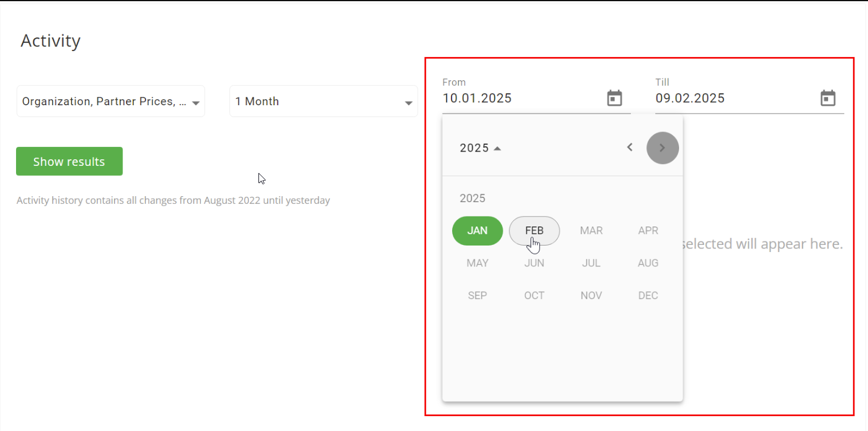
Task: Pick AUG in the month grid
Action: coord(648,263)
